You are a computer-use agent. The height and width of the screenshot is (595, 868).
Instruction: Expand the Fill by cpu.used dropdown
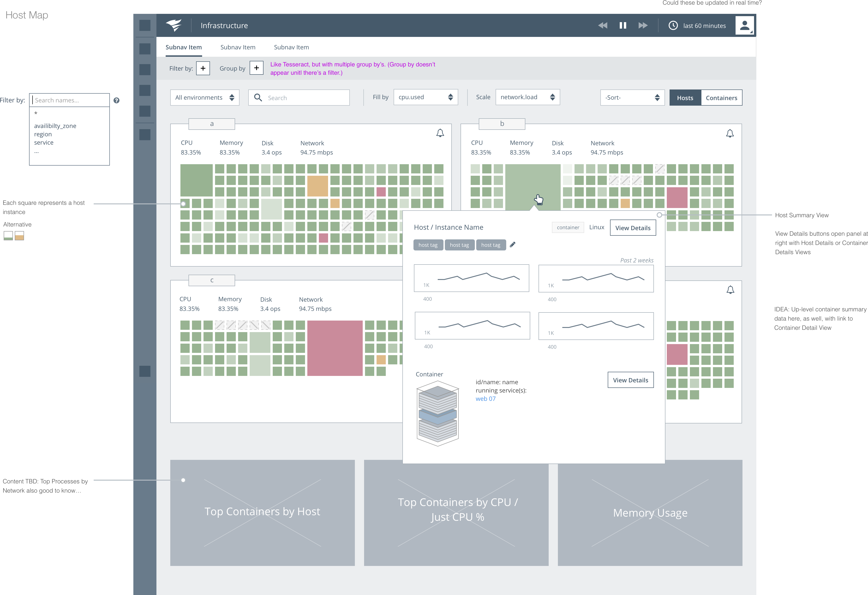[x=425, y=97]
